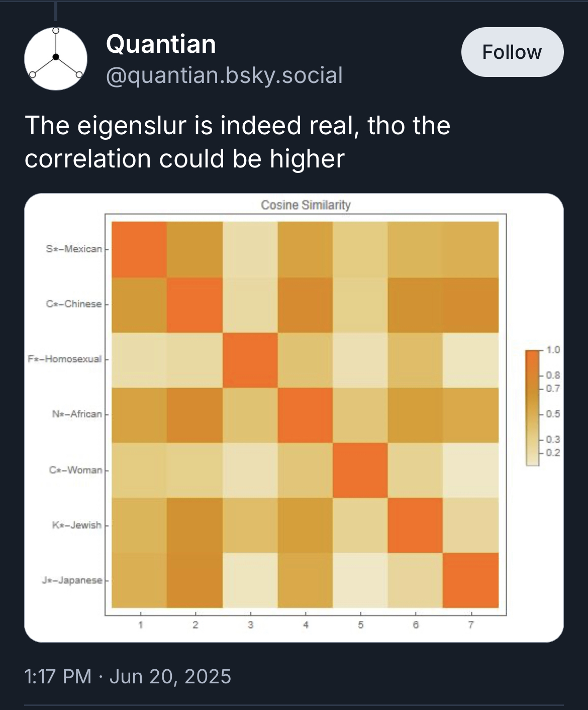This screenshot has height=710, width=588.
Task: Click the pale cell at F*-Homosexual column 7
Action: tap(471, 360)
